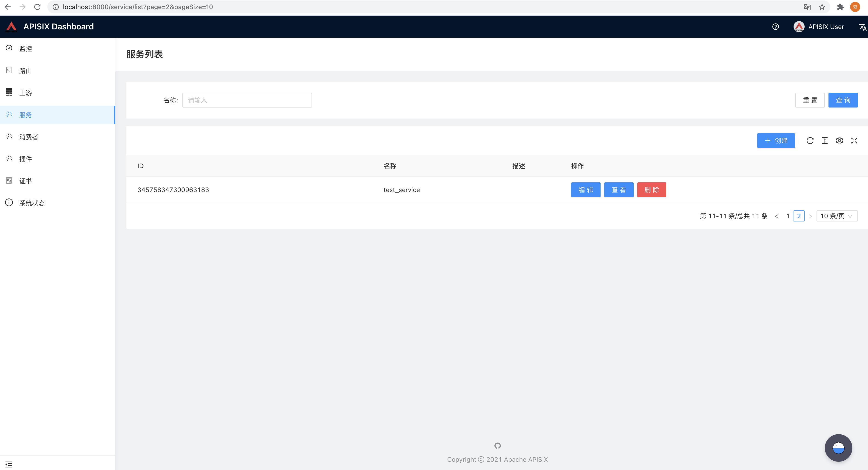This screenshot has width=868, height=470.
Task: Go to page 1 in pagination
Action: click(x=788, y=216)
